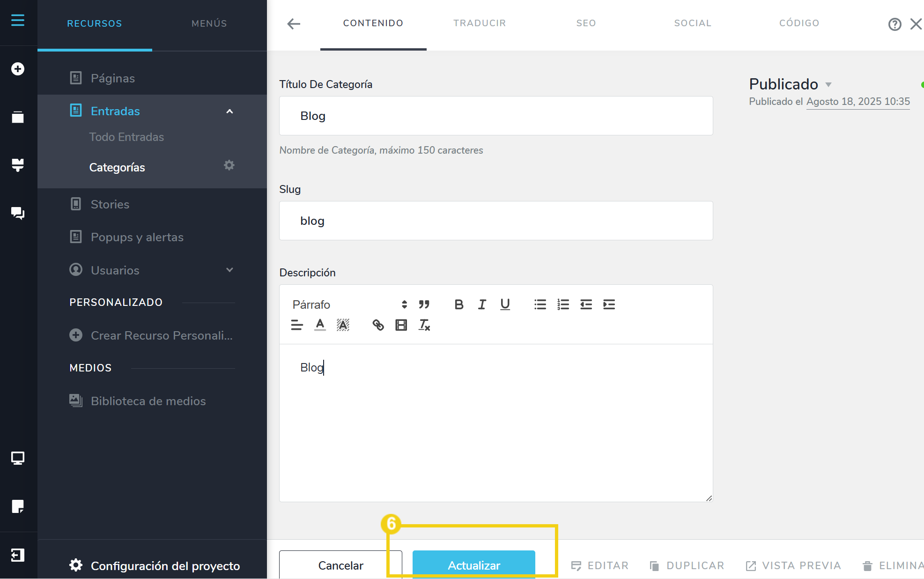Viewport: 924px width, 579px height.
Task: Switch to the MENÚS tab
Action: (x=209, y=23)
